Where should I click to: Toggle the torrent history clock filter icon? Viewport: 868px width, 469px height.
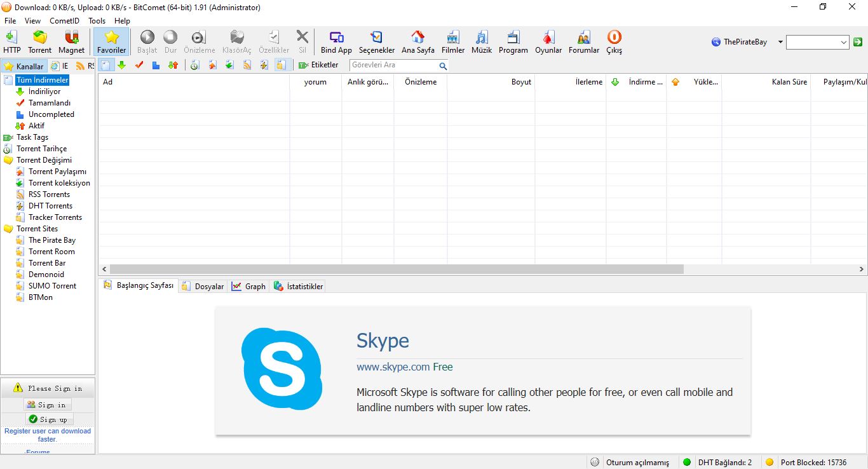point(194,65)
